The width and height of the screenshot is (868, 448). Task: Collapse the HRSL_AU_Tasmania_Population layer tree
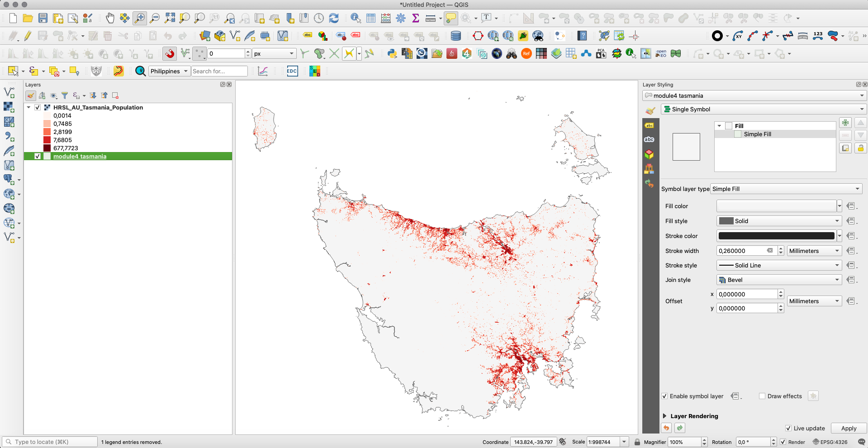[29, 107]
